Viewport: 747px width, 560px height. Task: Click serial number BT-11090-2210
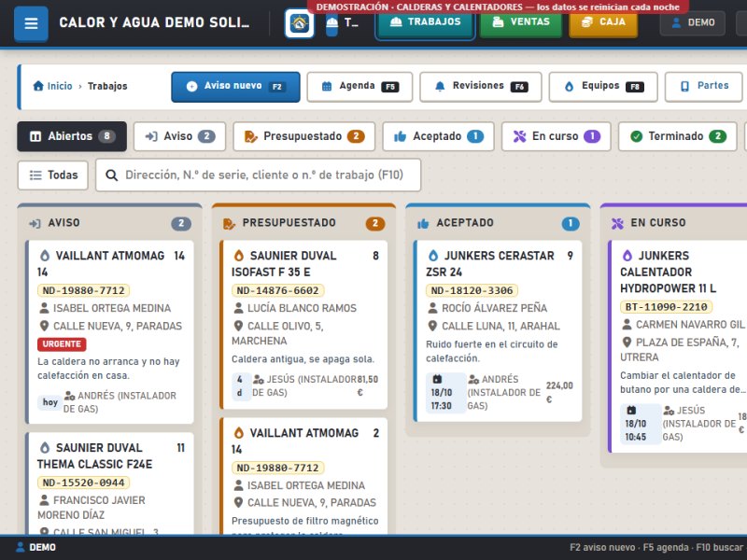tap(666, 307)
